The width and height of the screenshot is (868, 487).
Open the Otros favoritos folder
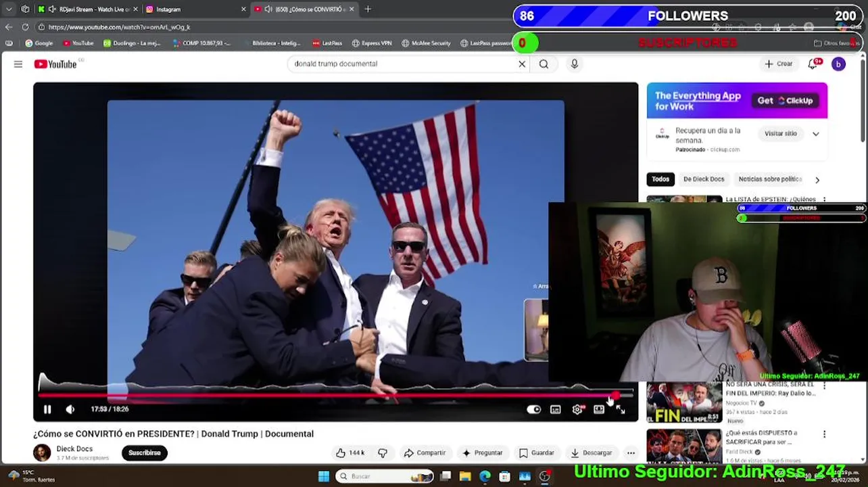click(836, 43)
